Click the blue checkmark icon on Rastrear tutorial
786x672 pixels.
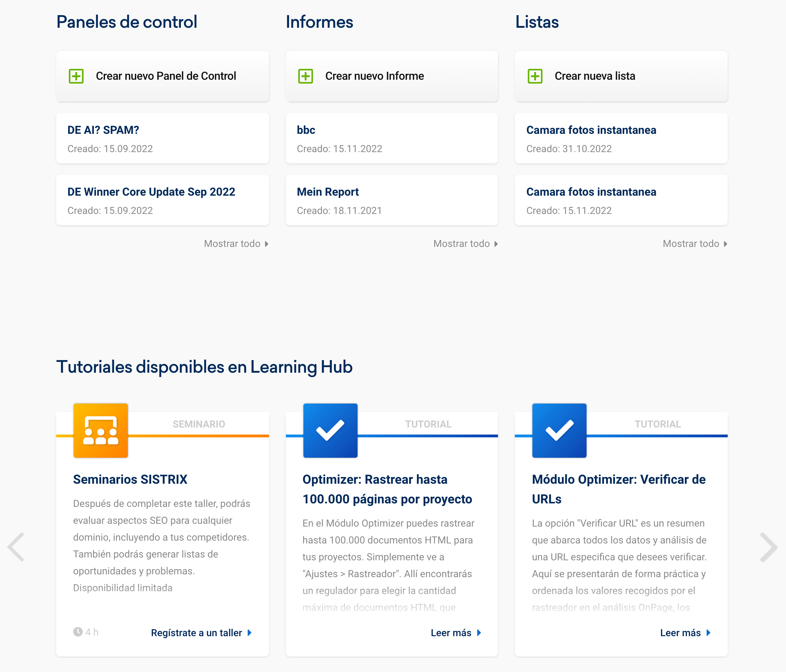330,430
